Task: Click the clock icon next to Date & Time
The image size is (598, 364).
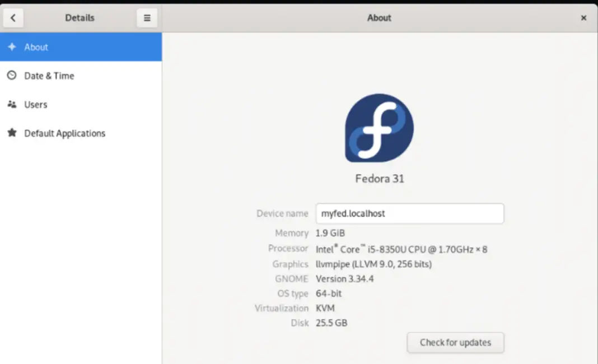Action: pos(11,76)
